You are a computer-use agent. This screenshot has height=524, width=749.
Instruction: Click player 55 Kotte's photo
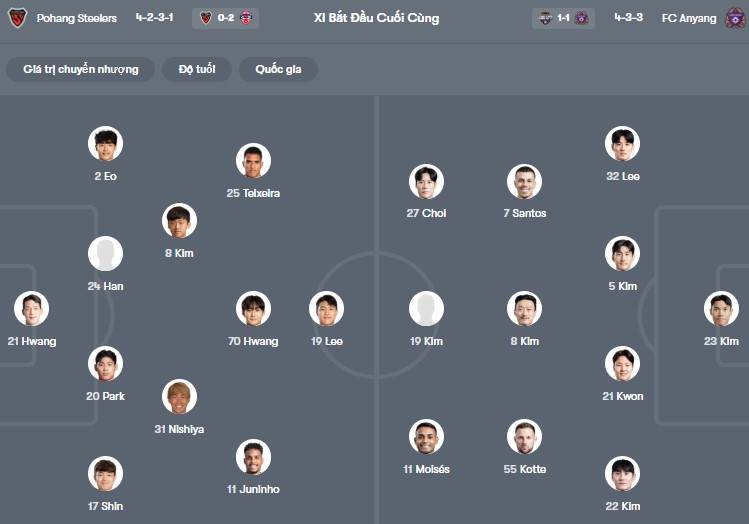[x=524, y=437]
